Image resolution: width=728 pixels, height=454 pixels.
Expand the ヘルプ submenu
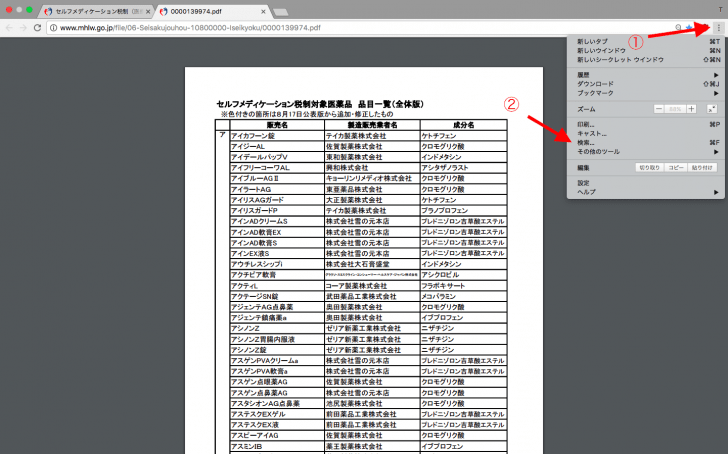[x=645, y=192]
